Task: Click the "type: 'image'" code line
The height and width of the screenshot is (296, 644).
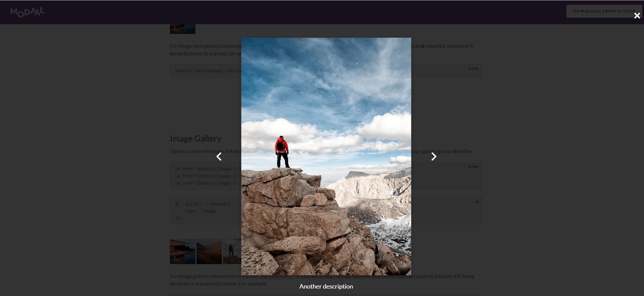Action: click(202, 211)
